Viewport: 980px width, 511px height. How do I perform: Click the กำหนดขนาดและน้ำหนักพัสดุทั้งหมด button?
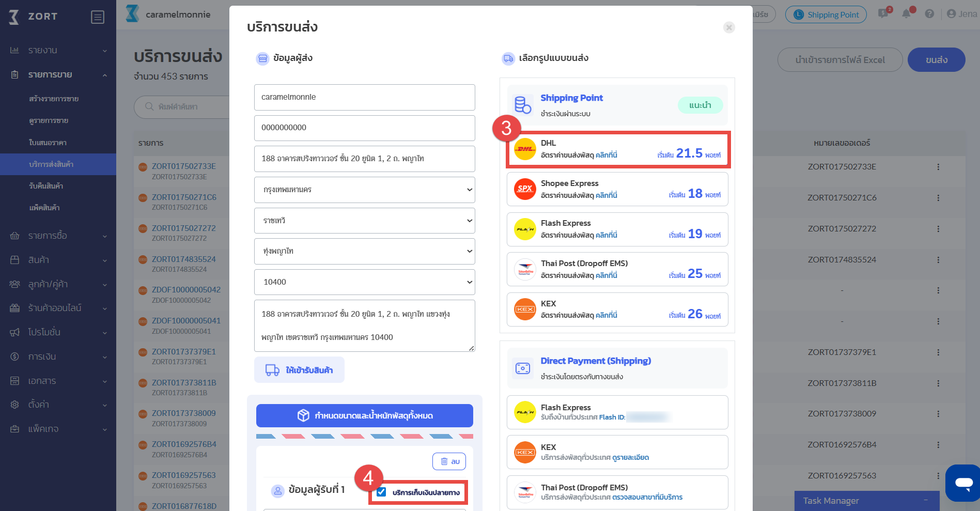click(364, 415)
